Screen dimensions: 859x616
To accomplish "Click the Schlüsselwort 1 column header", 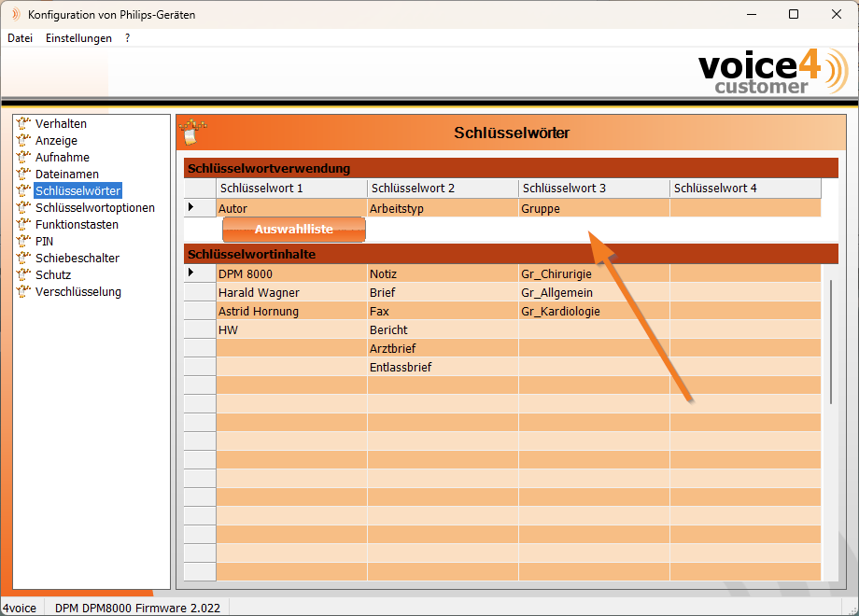I will pyautogui.click(x=291, y=188).
